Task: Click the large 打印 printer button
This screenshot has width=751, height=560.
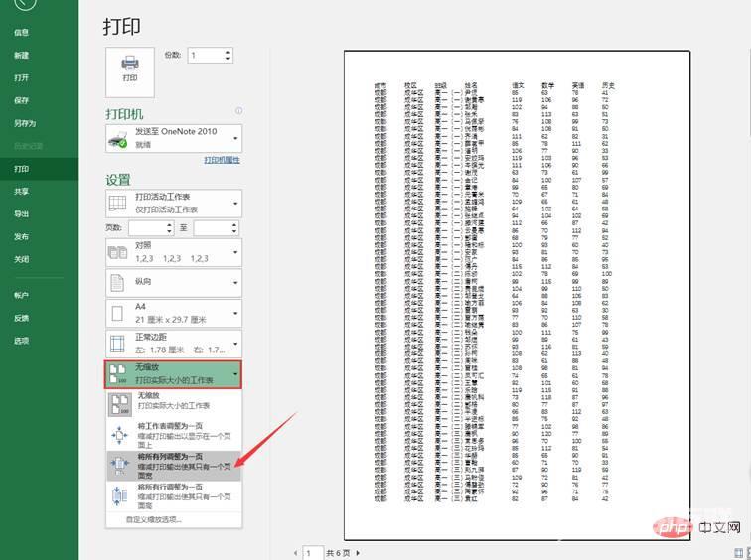Action: [130, 72]
